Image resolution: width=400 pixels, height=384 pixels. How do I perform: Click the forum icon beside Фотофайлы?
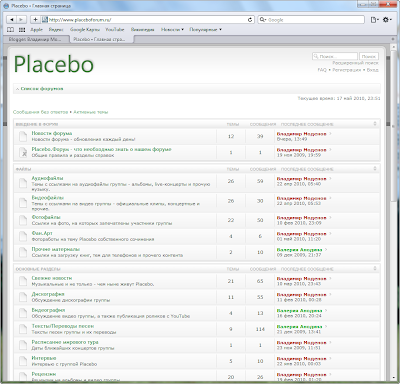tap(23, 220)
